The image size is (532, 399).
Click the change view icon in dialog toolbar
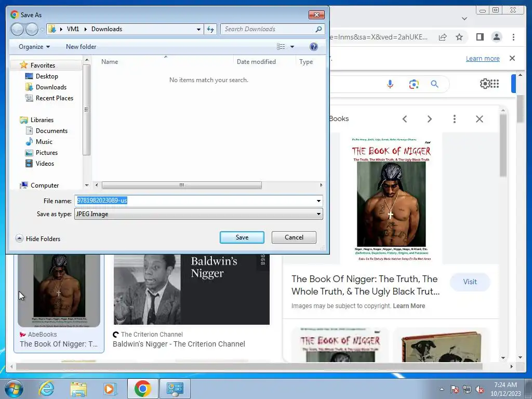[281, 47]
